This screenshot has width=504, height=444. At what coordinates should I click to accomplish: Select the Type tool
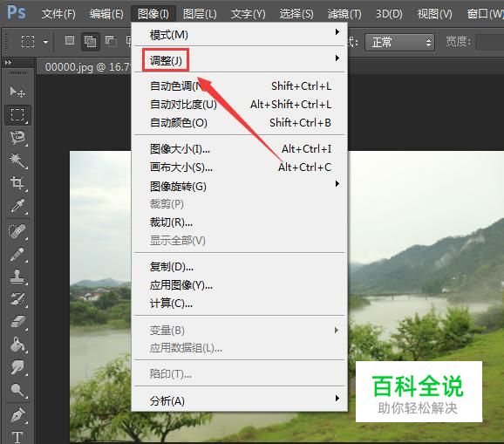pyautogui.click(x=17, y=437)
